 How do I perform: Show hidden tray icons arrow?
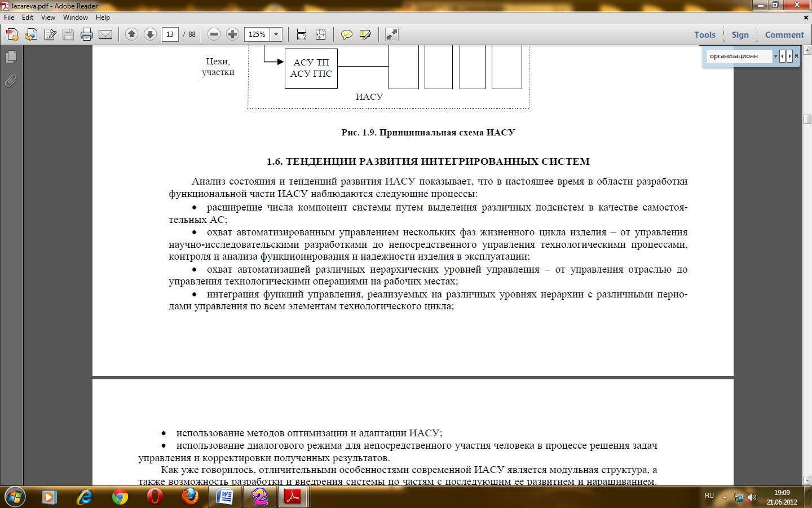[x=725, y=497]
